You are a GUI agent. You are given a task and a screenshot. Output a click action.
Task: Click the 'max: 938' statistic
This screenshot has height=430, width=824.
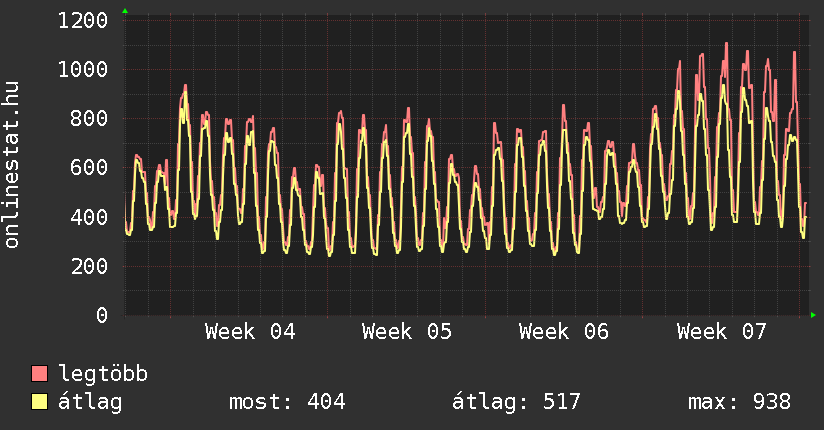(739, 402)
